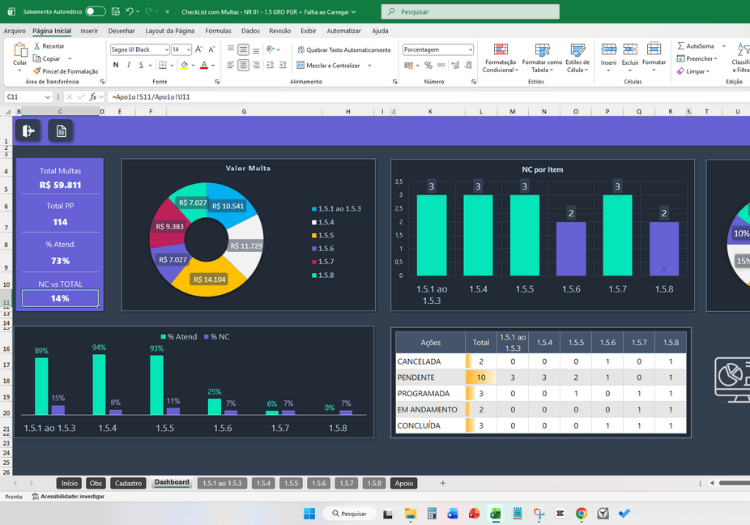Click Mesclar e Centralizar button

(333, 65)
